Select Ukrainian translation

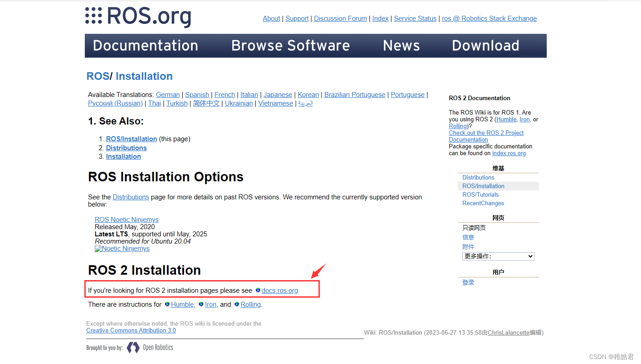(x=239, y=103)
